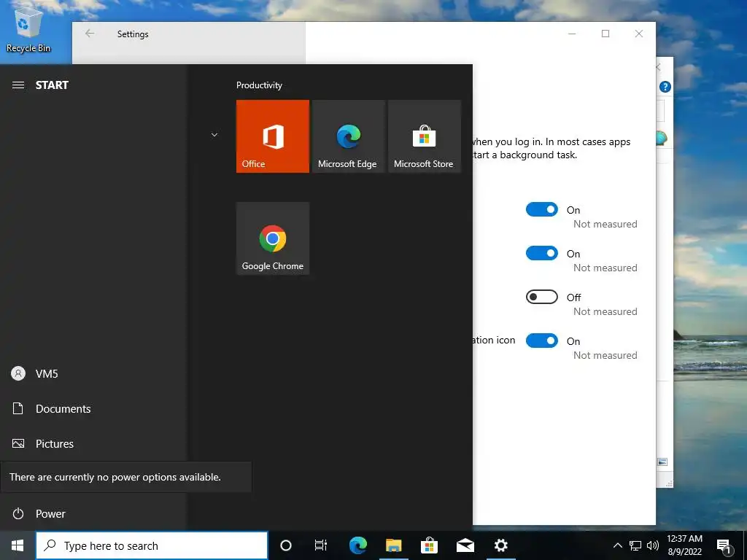This screenshot has height=560, width=747.
Task: Minimize the Settings window
Action: [572, 34]
